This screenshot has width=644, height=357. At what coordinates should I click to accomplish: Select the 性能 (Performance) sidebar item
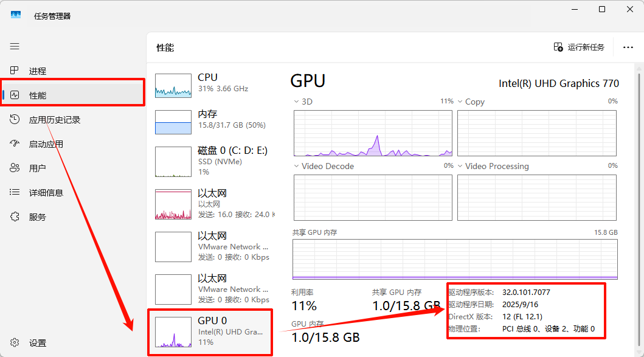point(37,95)
